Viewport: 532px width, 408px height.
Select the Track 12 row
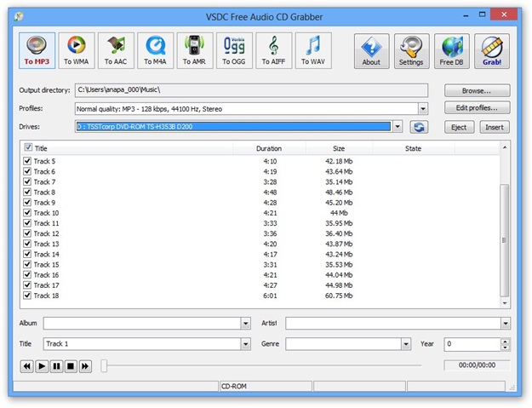coord(260,233)
